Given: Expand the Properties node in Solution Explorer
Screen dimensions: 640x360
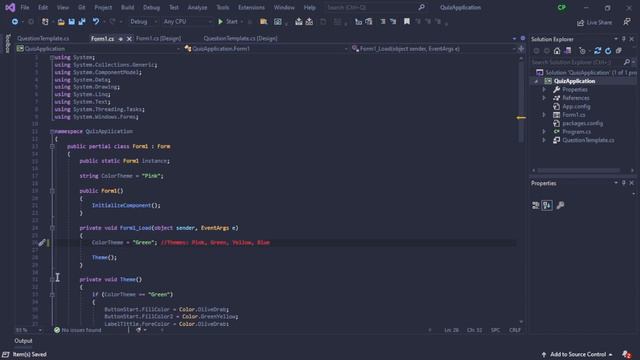Looking at the screenshot, I should pos(544,89).
